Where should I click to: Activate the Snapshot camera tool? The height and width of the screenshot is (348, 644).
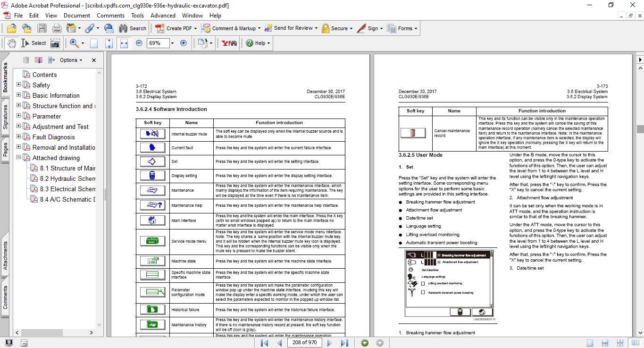55,43
